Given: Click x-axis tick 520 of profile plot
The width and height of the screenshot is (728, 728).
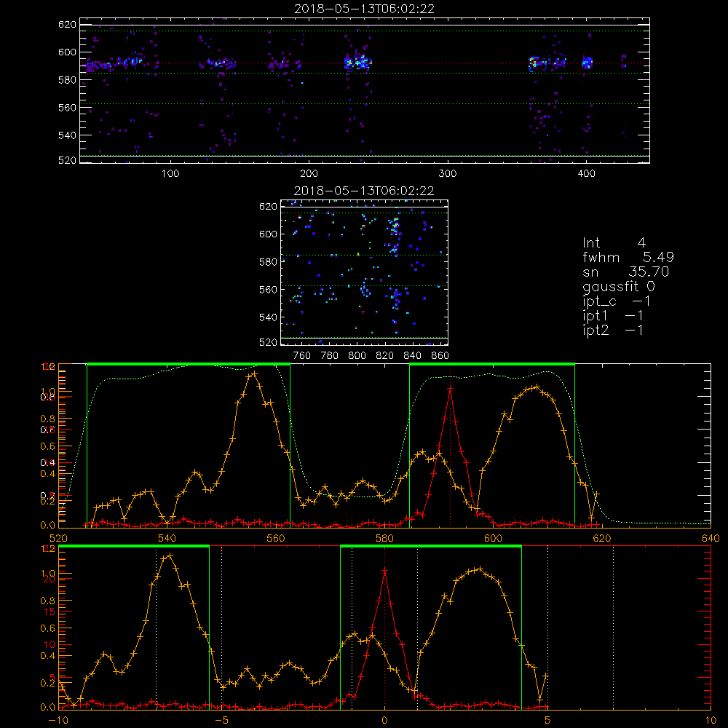Looking at the screenshot, I should click(x=58, y=538).
